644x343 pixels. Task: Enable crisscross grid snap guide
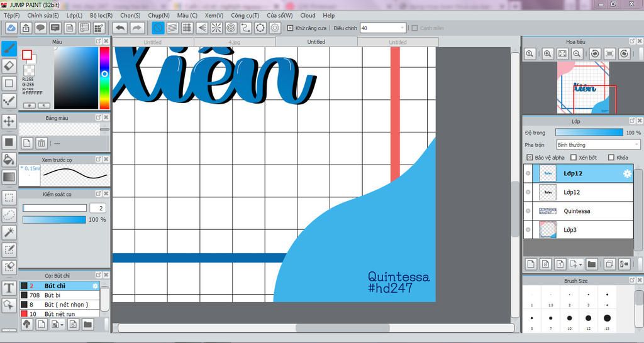pyautogui.click(x=187, y=28)
